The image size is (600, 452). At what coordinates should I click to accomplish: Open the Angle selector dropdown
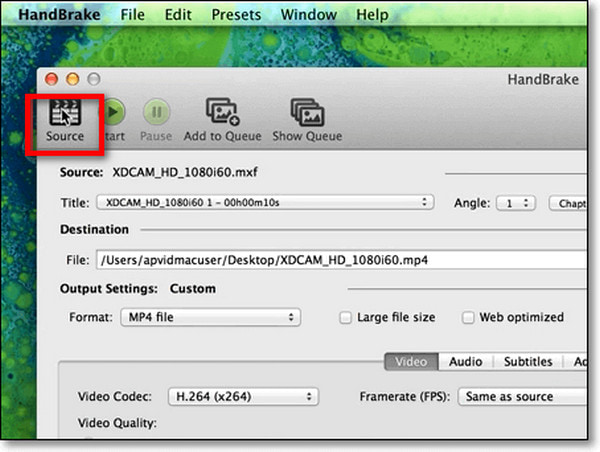pyautogui.click(x=515, y=203)
